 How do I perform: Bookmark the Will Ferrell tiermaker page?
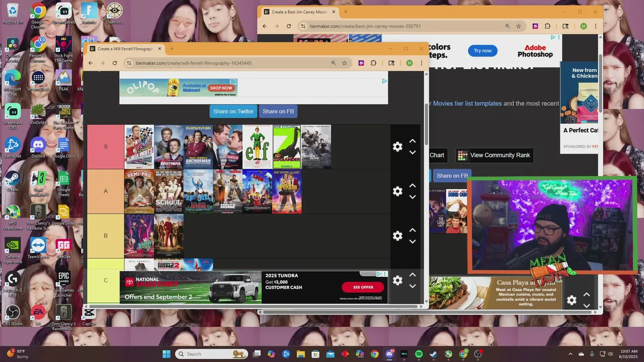[x=345, y=63]
